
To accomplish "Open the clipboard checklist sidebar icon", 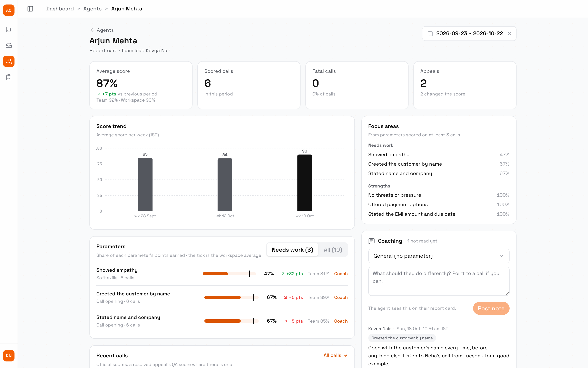I will [x=9, y=77].
